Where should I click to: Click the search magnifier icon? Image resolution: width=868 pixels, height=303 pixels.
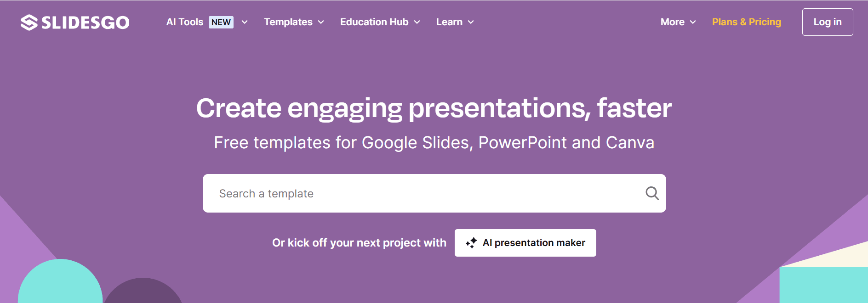[652, 193]
